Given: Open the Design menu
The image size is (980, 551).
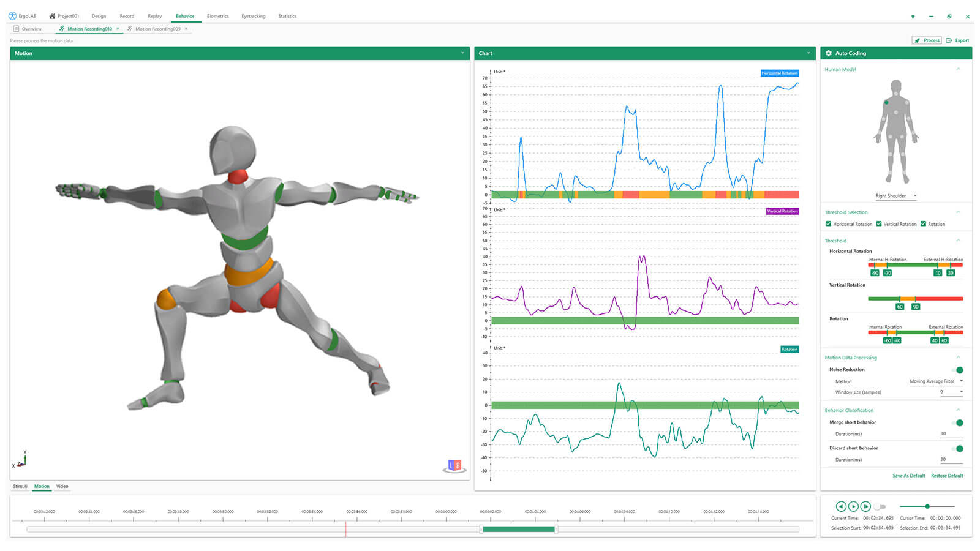Looking at the screenshot, I should pos(99,16).
